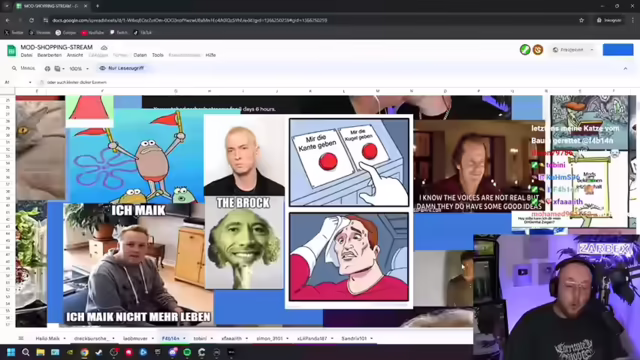Open the 100% zoom dropdown
This screenshot has height=360, width=640.
[79, 69]
